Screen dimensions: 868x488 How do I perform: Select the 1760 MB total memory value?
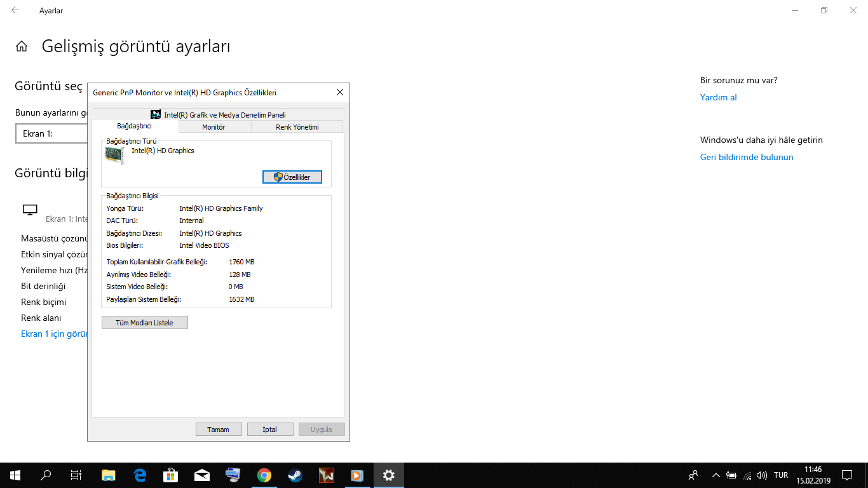tap(241, 262)
